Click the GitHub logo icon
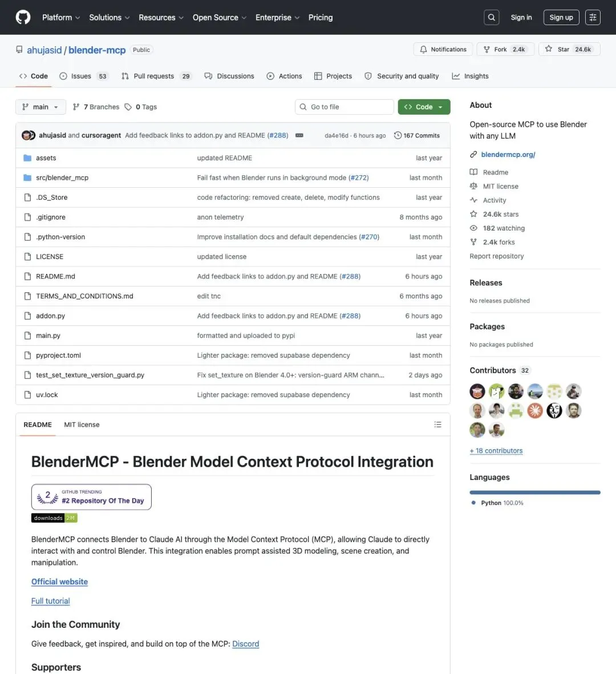This screenshot has width=616, height=674. coord(23,17)
